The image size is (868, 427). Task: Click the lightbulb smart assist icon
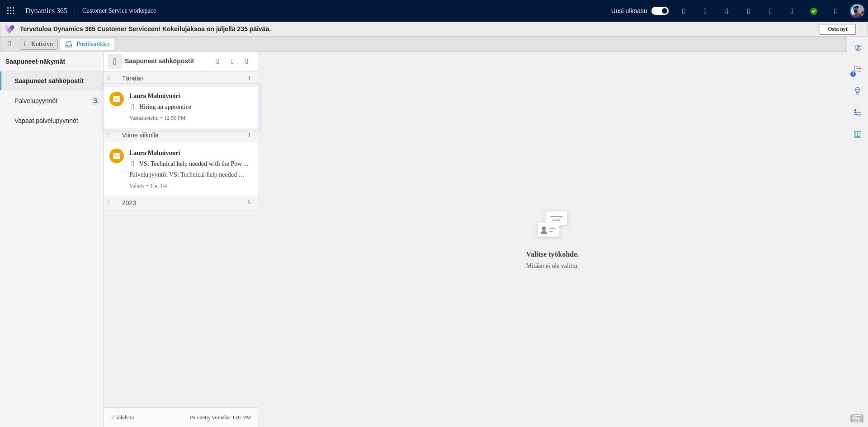pyautogui.click(x=858, y=91)
